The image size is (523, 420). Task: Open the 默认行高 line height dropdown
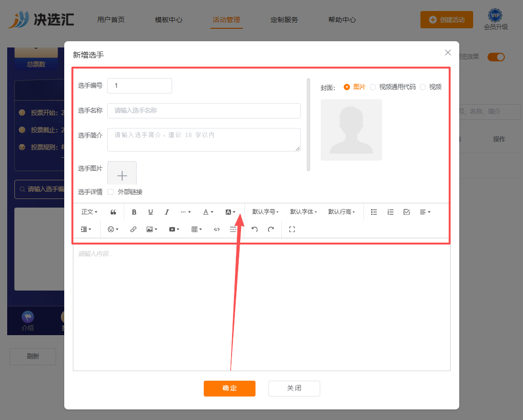coord(341,212)
